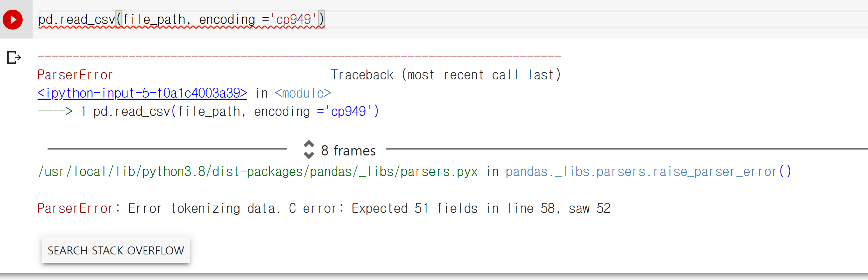
Task: Open the ipython-input-5-f0a1c4003a39 link
Action: pos(142,93)
